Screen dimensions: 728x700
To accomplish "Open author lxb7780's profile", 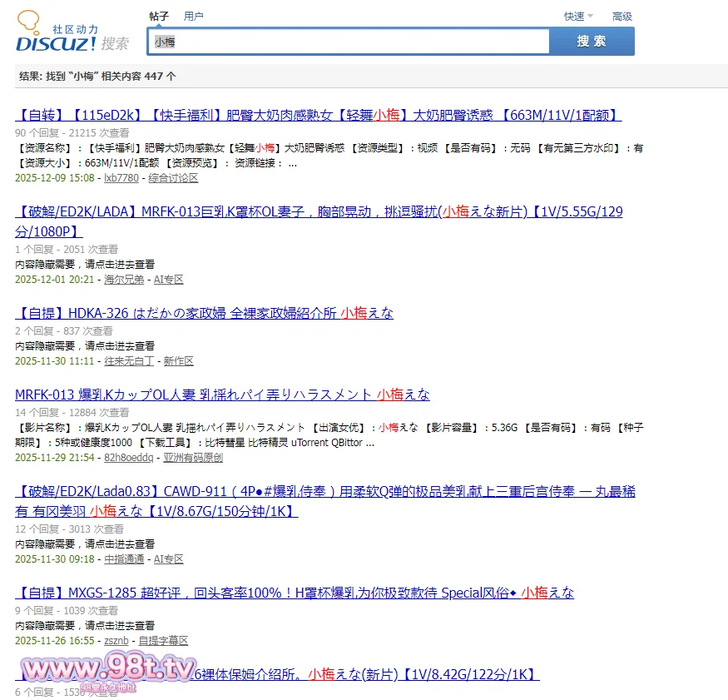I will (x=121, y=178).
